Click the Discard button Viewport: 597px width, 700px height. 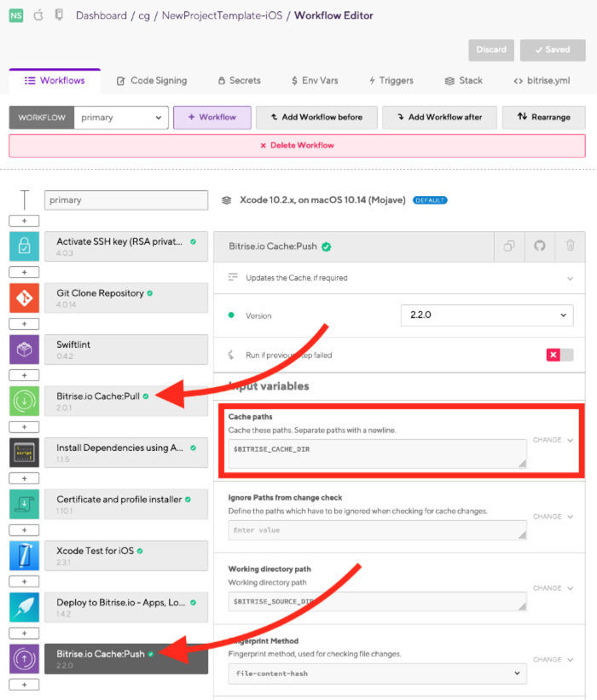coord(491,50)
